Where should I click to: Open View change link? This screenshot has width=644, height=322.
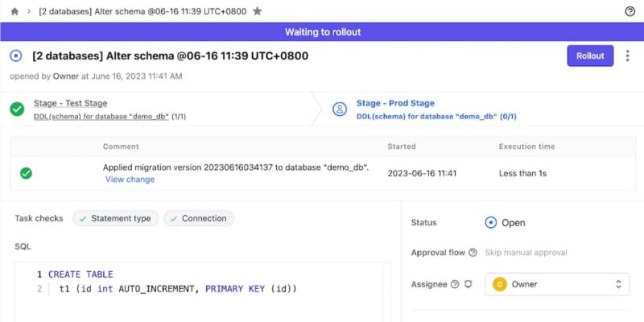coord(130,180)
